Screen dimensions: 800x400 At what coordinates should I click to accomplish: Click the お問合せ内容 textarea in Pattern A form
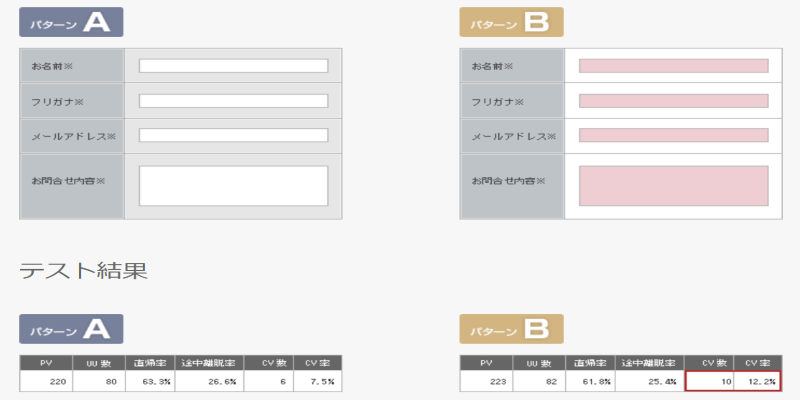click(x=233, y=185)
